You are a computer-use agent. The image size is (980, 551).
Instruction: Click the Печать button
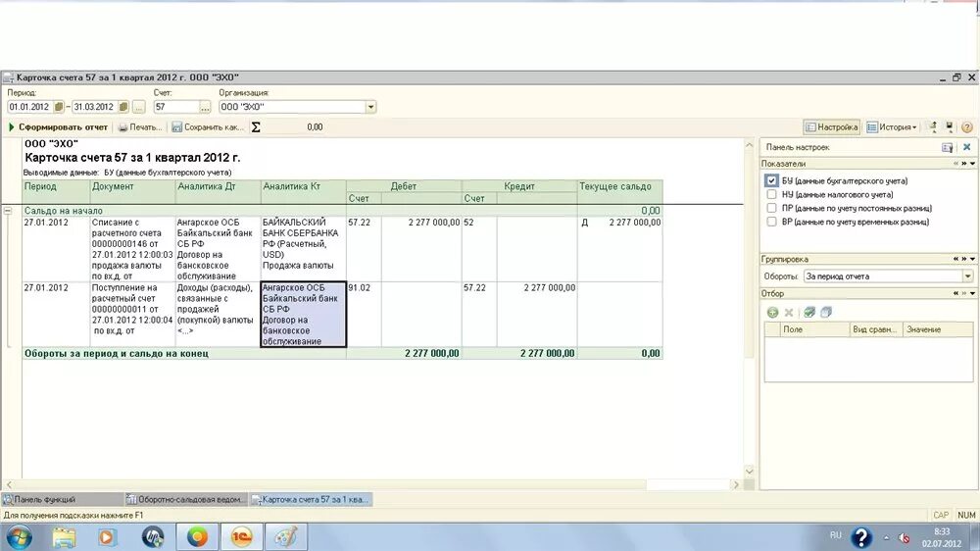click(x=140, y=126)
